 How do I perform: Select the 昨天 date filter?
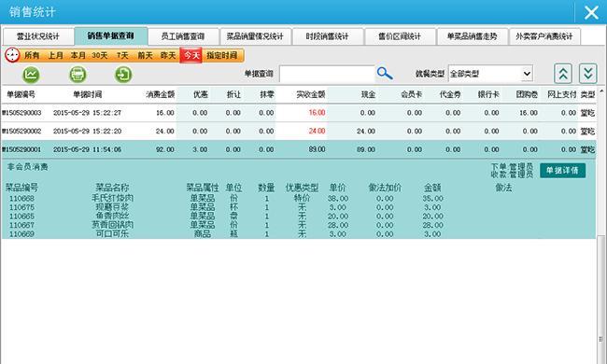pos(168,55)
